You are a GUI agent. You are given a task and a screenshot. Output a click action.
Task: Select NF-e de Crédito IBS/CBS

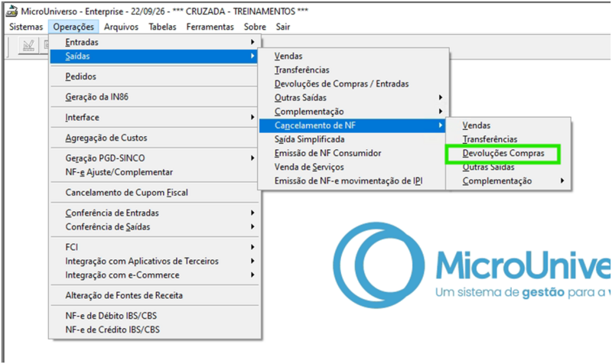[x=155, y=330]
